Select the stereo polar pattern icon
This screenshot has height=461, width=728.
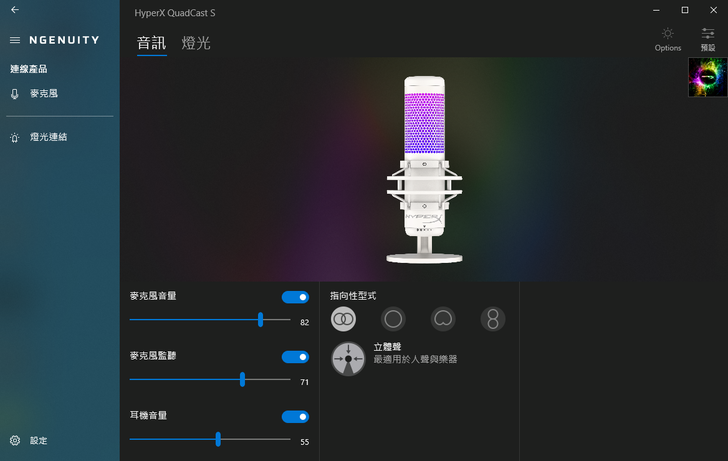coord(343,319)
